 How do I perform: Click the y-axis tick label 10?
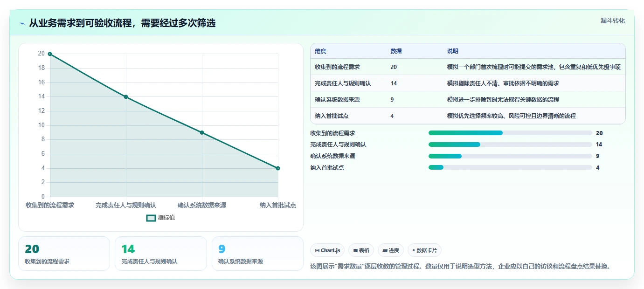42,125
